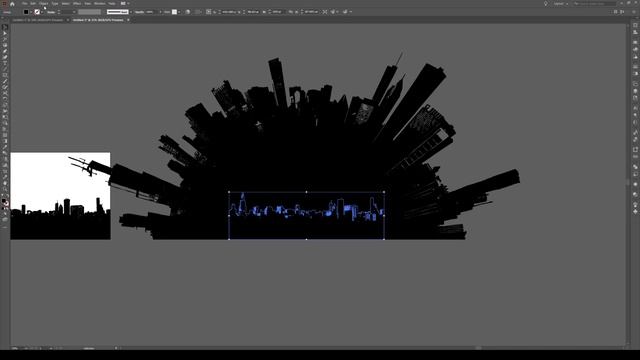The image size is (640, 360).
Task: Open the Window menu
Action: point(100,4)
